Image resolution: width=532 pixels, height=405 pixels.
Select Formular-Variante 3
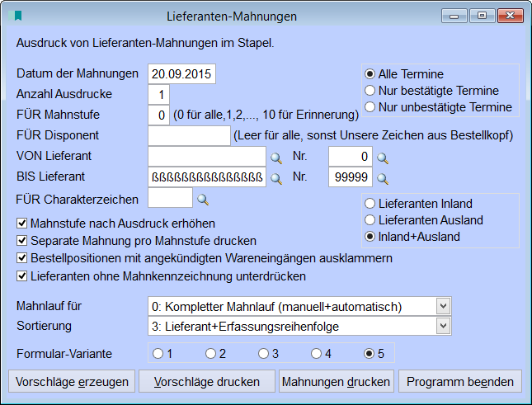click(263, 354)
